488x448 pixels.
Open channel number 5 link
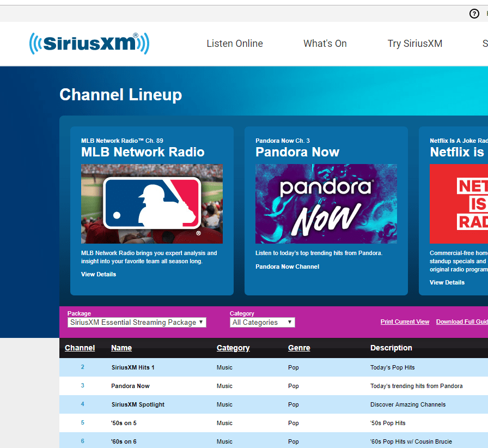click(x=82, y=422)
